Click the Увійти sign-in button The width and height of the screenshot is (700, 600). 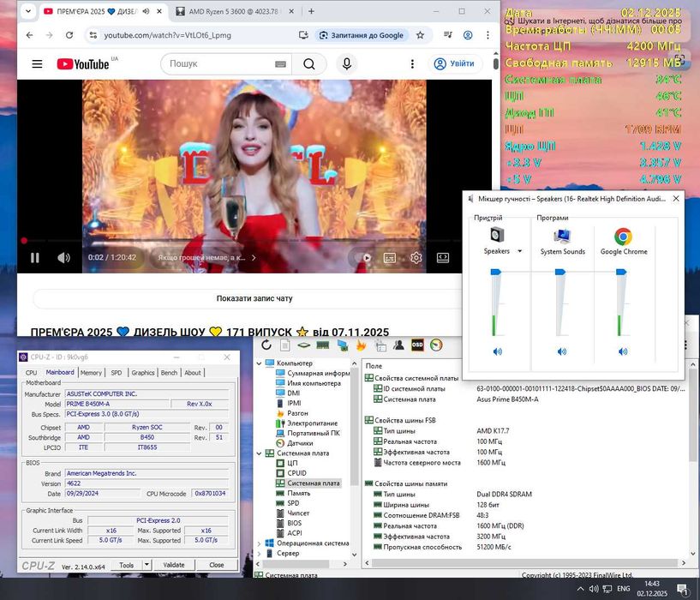(453, 63)
